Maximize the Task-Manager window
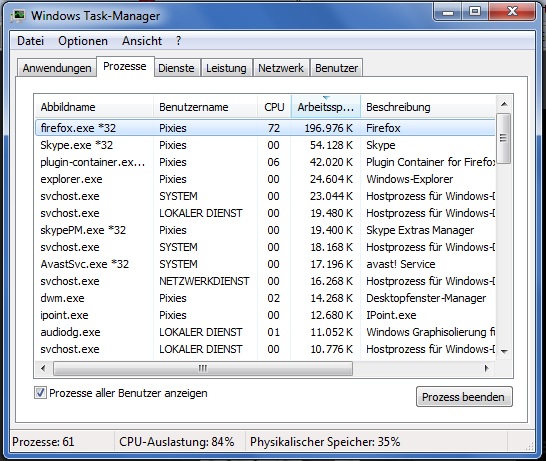 pos(475,13)
